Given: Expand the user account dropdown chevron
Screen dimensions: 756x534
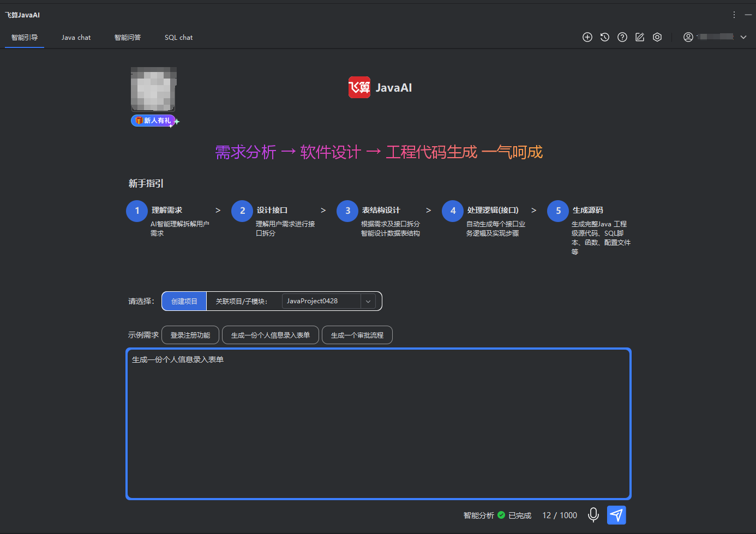Looking at the screenshot, I should pos(743,37).
